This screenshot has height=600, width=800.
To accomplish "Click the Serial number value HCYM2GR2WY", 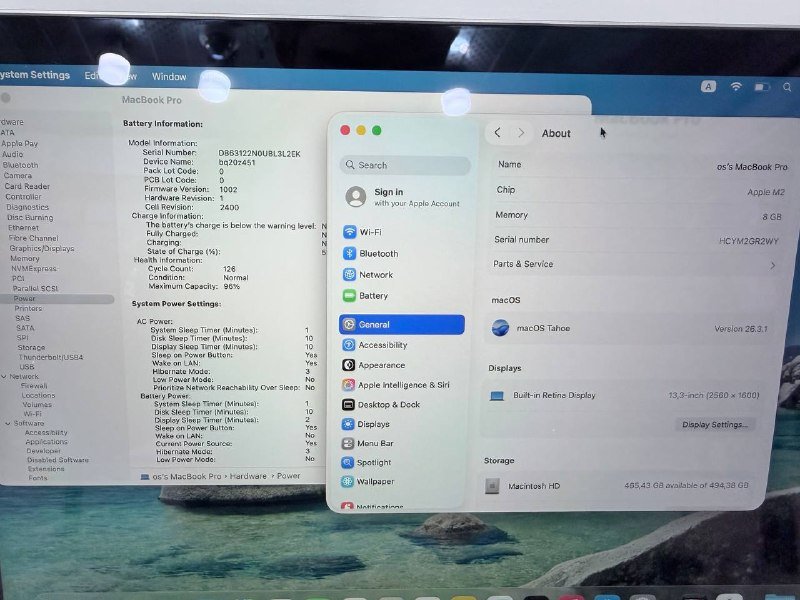I will point(748,241).
